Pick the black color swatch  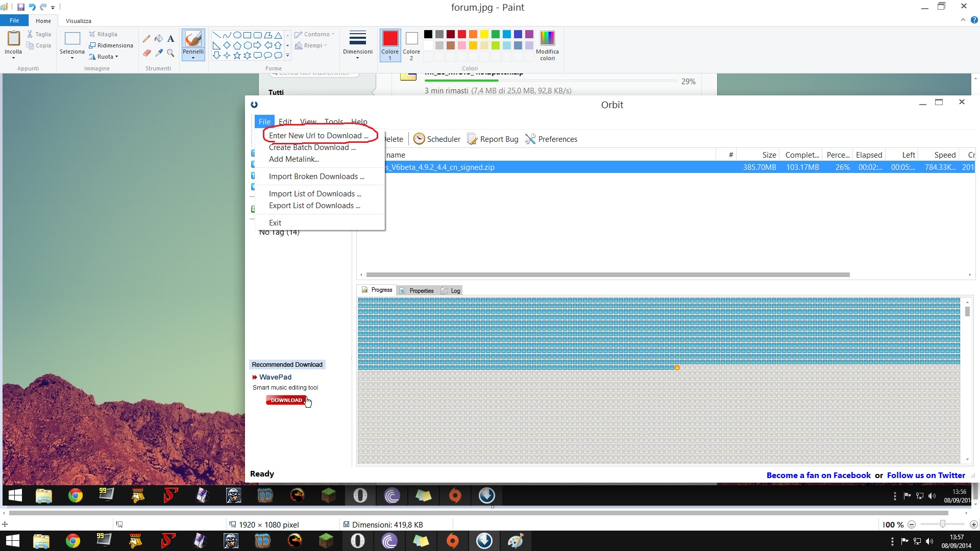coord(428,34)
